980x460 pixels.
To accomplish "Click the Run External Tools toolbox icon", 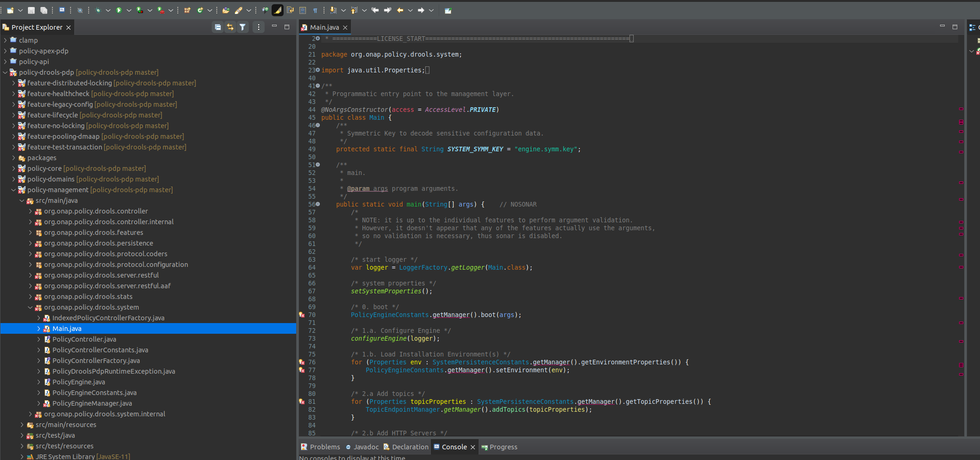I will (x=161, y=10).
